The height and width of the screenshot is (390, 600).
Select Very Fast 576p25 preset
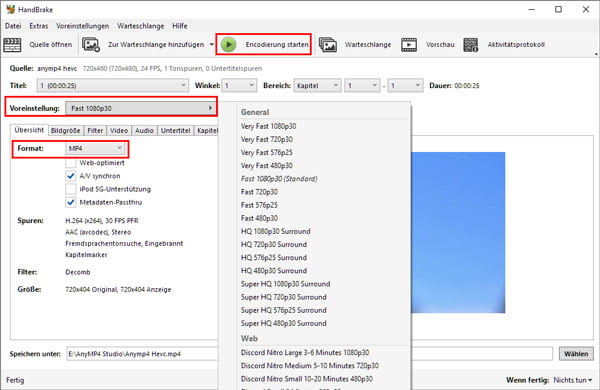tap(267, 152)
